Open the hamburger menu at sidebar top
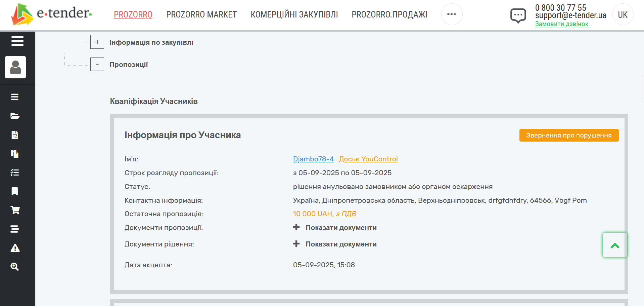Image resolution: width=644 pixels, height=306 pixels. click(17, 41)
